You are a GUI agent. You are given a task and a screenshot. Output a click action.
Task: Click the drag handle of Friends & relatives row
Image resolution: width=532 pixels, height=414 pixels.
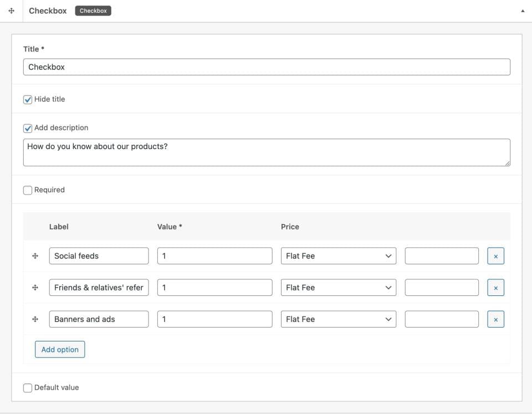[x=35, y=288]
